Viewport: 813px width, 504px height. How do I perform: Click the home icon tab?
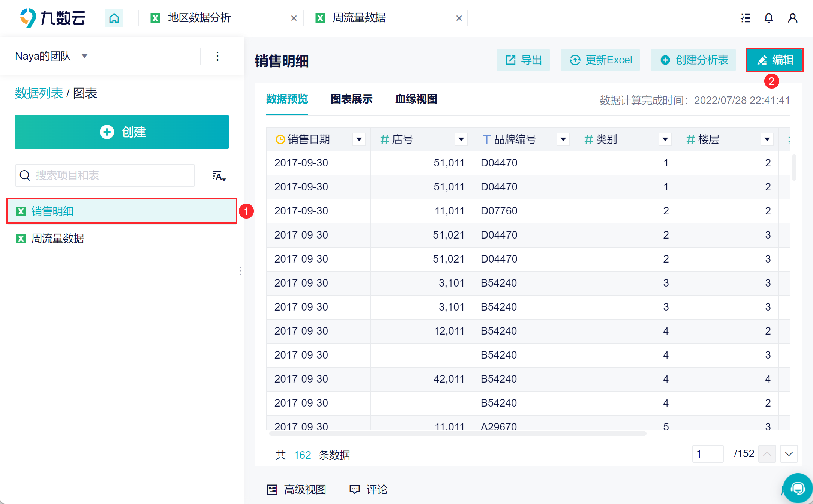click(x=114, y=18)
